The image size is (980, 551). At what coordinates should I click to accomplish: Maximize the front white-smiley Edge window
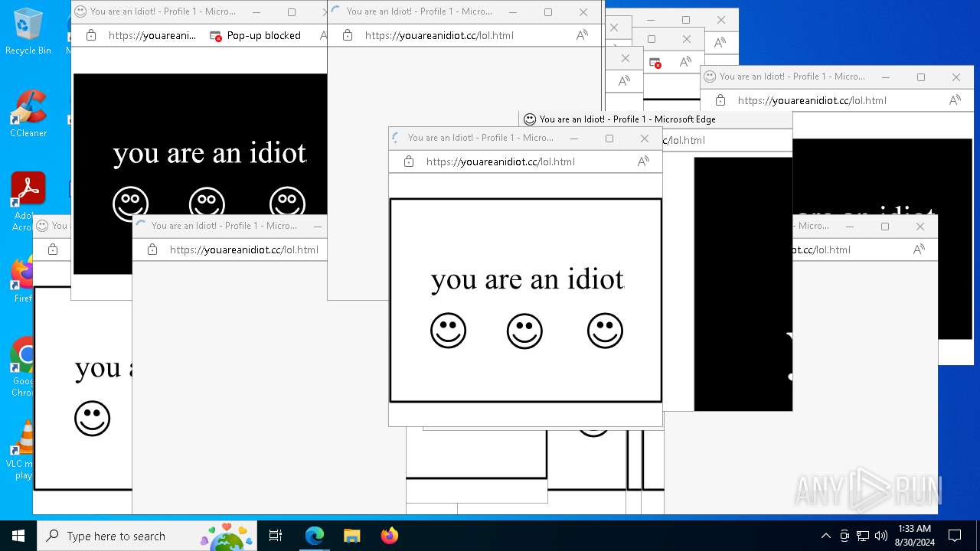tap(609, 139)
